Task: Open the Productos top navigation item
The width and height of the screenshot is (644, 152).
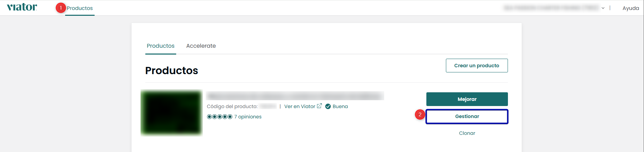Action: coord(80,8)
